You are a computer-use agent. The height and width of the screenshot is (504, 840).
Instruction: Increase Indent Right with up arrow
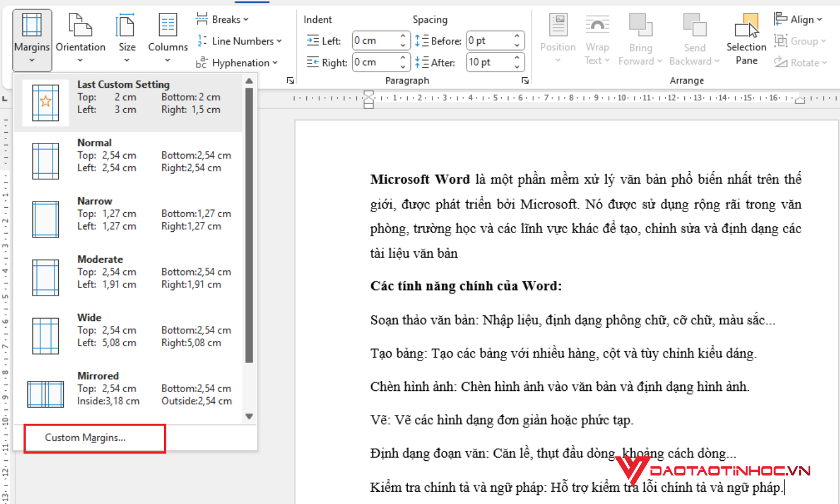click(x=403, y=58)
